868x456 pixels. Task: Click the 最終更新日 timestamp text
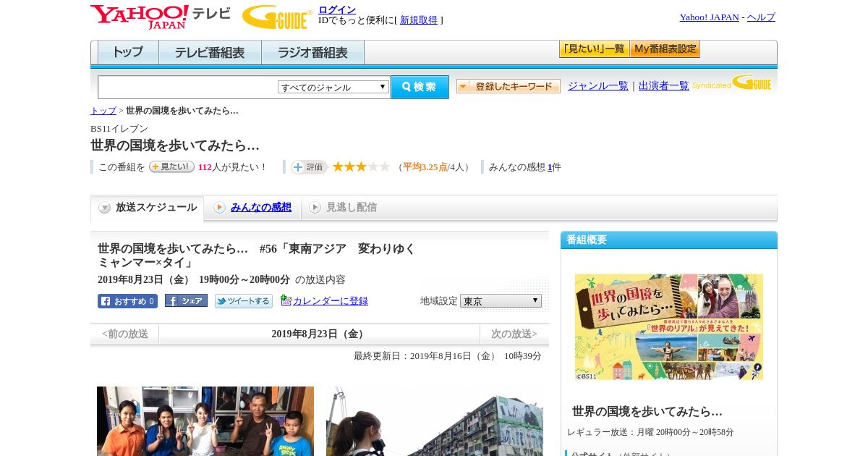(x=448, y=356)
